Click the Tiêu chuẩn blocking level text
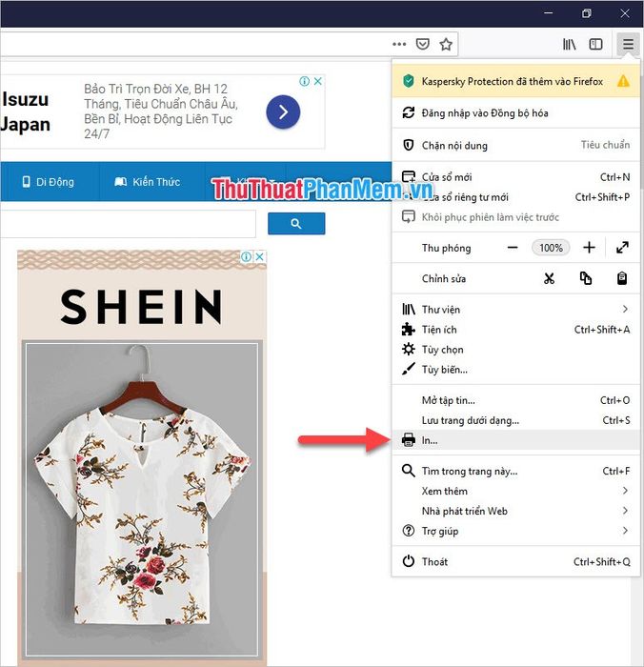The image size is (644, 667). coord(605,145)
